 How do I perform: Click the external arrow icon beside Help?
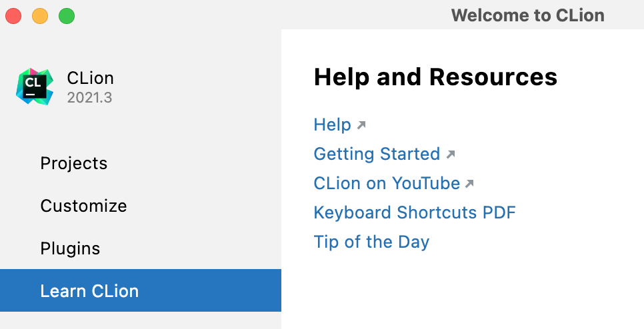pos(361,125)
